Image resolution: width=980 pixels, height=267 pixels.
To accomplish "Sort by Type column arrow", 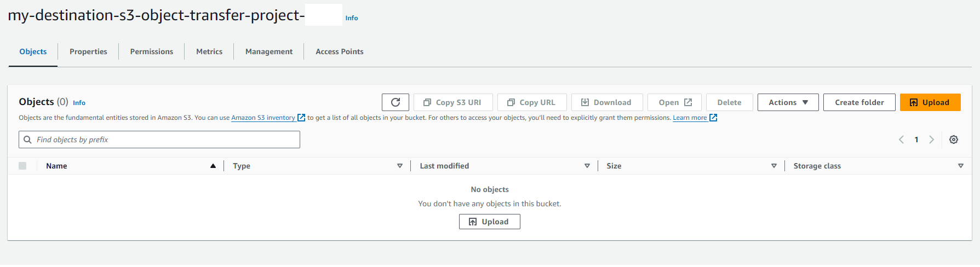I will pos(400,166).
